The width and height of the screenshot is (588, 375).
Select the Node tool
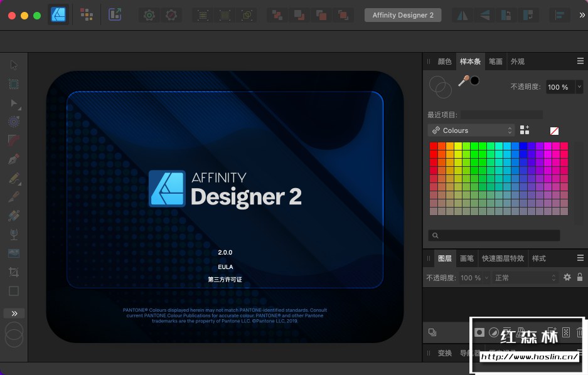(x=14, y=103)
